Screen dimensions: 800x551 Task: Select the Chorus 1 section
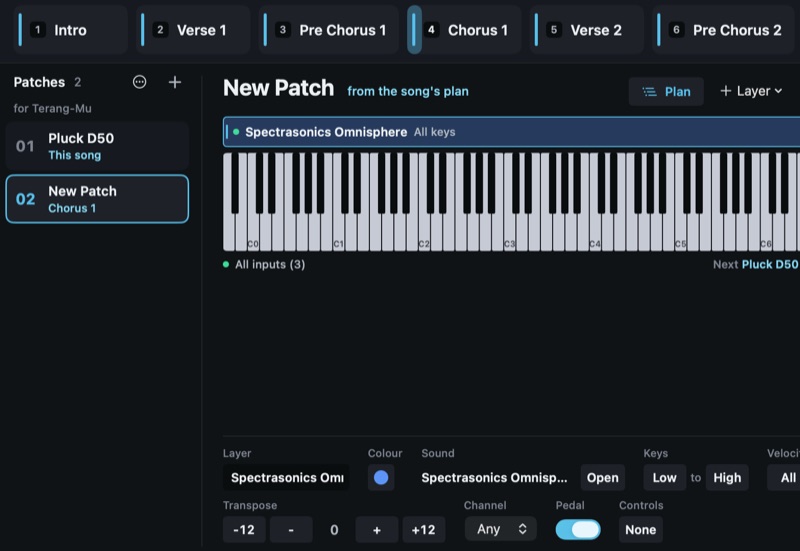coord(464,30)
